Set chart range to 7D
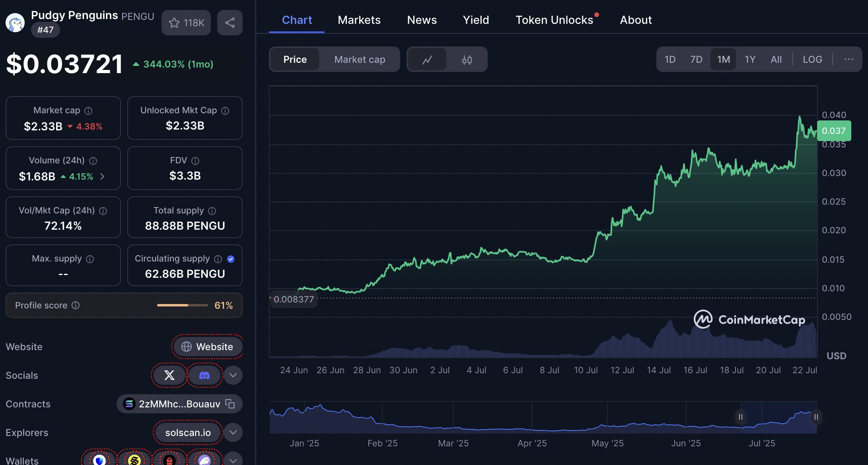This screenshot has height=465, width=868. [x=696, y=60]
